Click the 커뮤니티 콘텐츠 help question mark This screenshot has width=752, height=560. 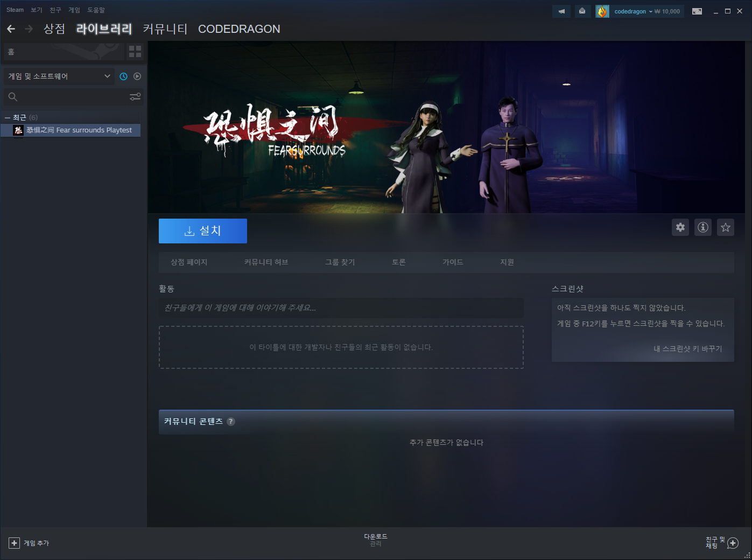231,422
